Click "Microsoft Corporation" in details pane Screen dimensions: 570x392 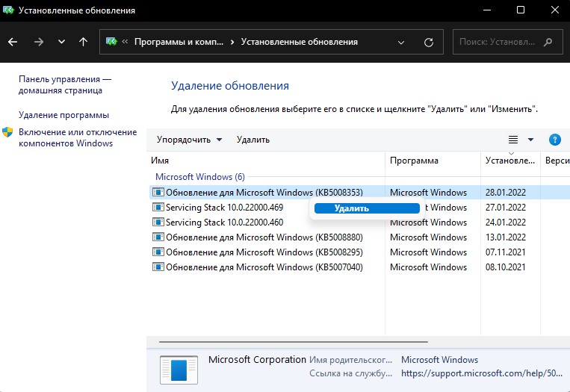click(257, 360)
